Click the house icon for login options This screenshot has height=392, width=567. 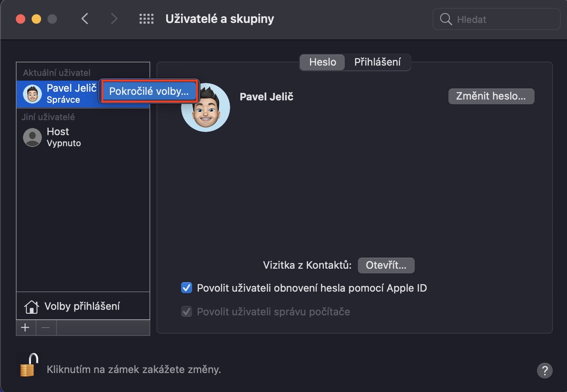click(x=31, y=307)
